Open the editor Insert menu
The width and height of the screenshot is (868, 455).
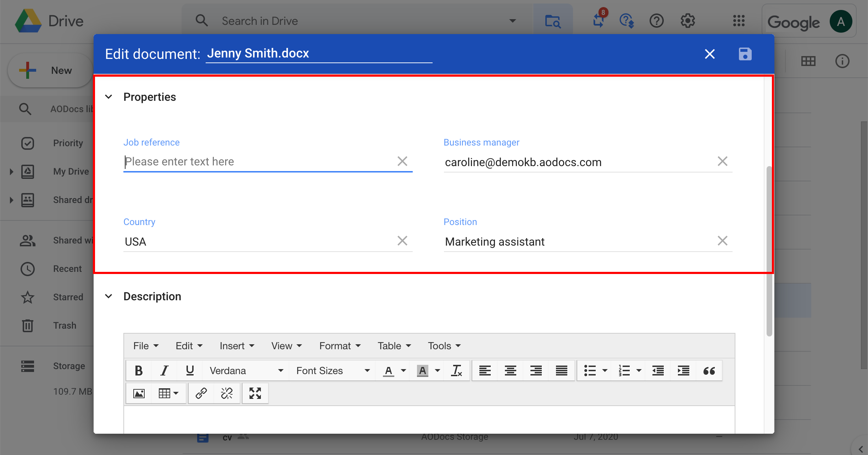(x=237, y=346)
